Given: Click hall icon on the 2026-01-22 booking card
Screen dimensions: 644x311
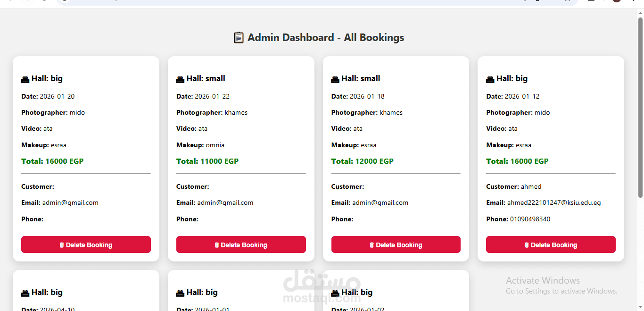Looking at the screenshot, I should (180, 79).
